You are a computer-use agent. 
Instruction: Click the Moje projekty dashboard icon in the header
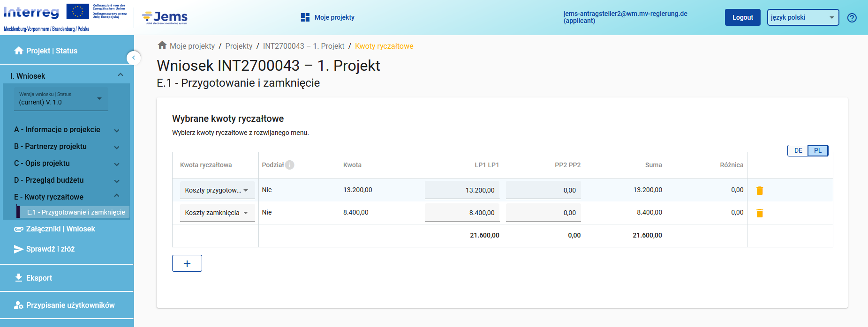pos(305,17)
